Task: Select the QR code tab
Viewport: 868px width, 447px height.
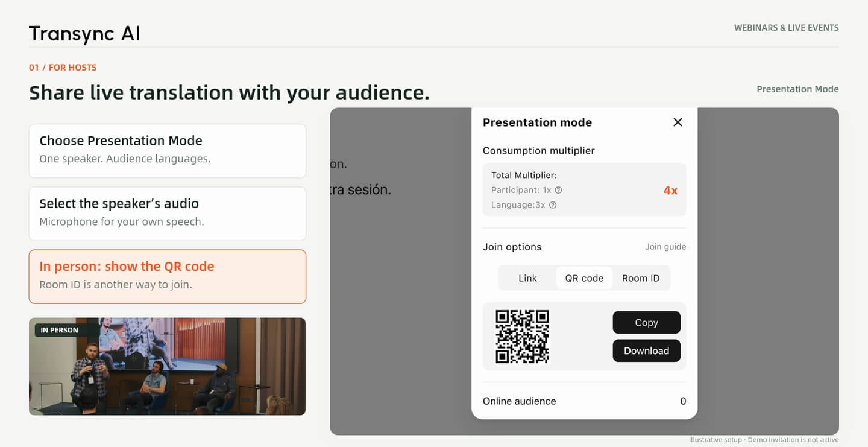Action: pyautogui.click(x=584, y=278)
